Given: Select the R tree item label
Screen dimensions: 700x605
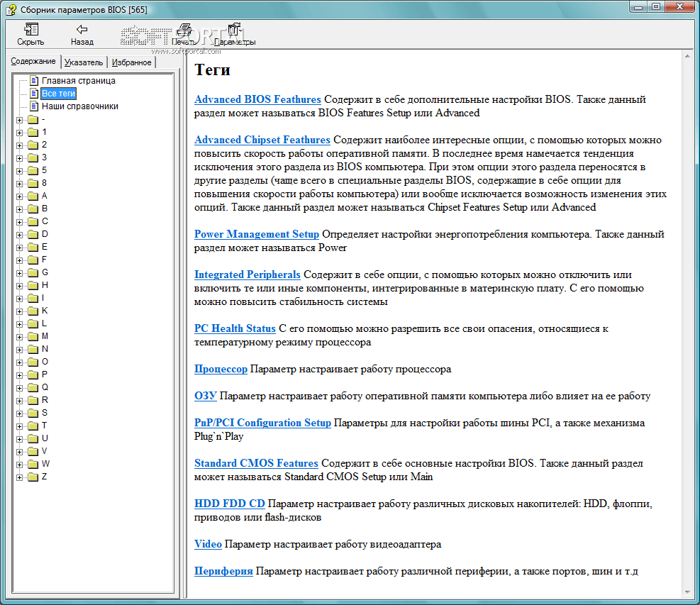Looking at the screenshot, I should [45, 401].
